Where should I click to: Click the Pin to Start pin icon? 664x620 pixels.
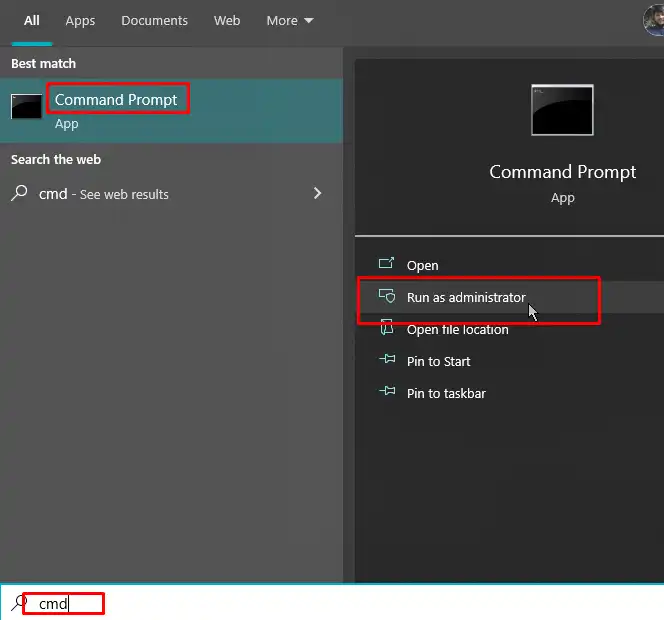387,361
